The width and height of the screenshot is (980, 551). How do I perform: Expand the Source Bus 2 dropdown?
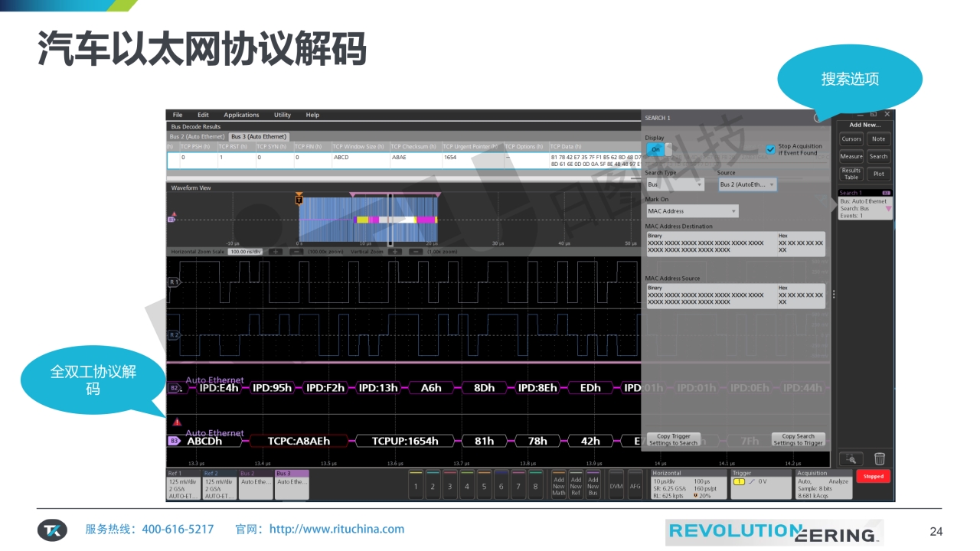click(x=747, y=184)
